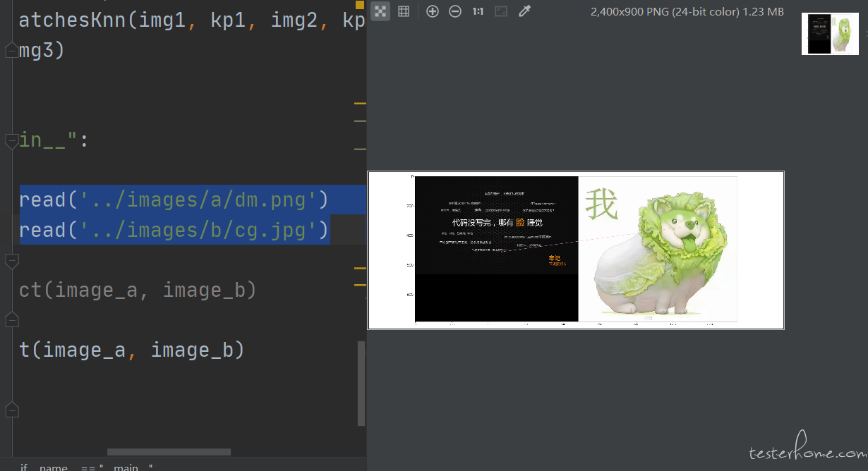Screen dimensions: 868x471
Task: Click the code line "read('../images/a/dm.png')"
Action: pyautogui.click(x=174, y=200)
